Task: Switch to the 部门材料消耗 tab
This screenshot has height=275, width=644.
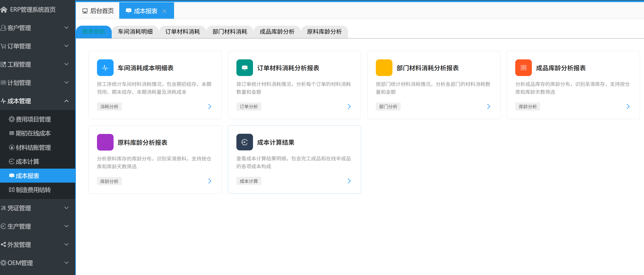Action: tap(230, 32)
